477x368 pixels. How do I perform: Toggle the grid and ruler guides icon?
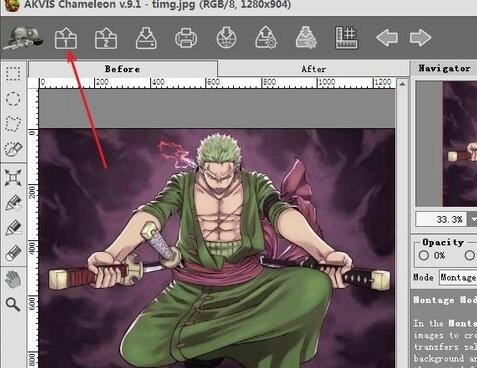tap(346, 38)
